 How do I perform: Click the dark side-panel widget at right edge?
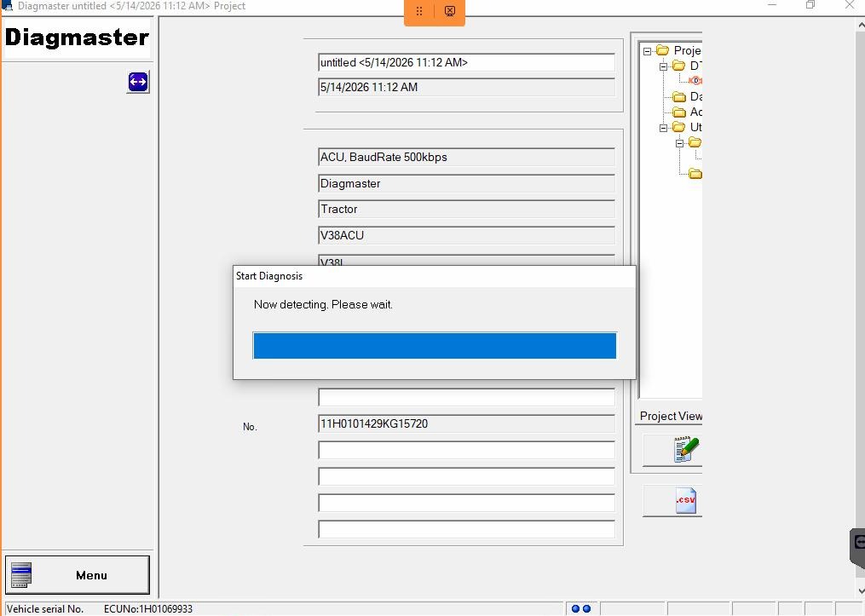[858, 547]
